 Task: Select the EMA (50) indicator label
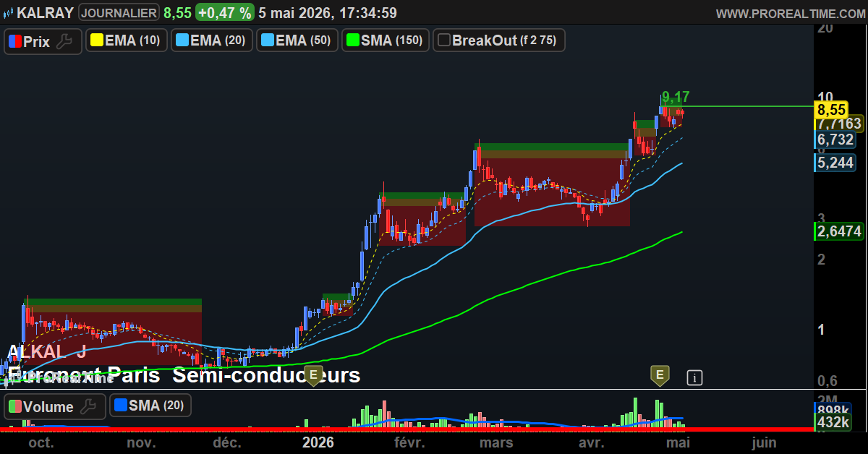[x=297, y=40]
